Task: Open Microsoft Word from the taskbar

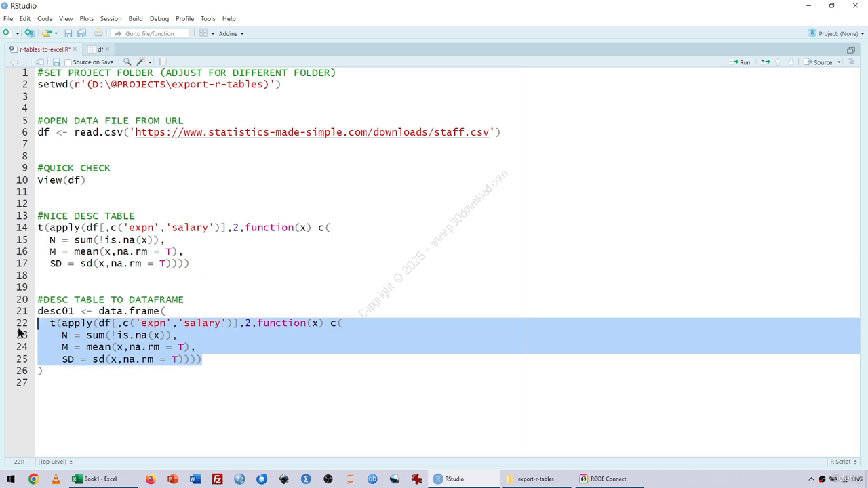Action: click(195, 479)
